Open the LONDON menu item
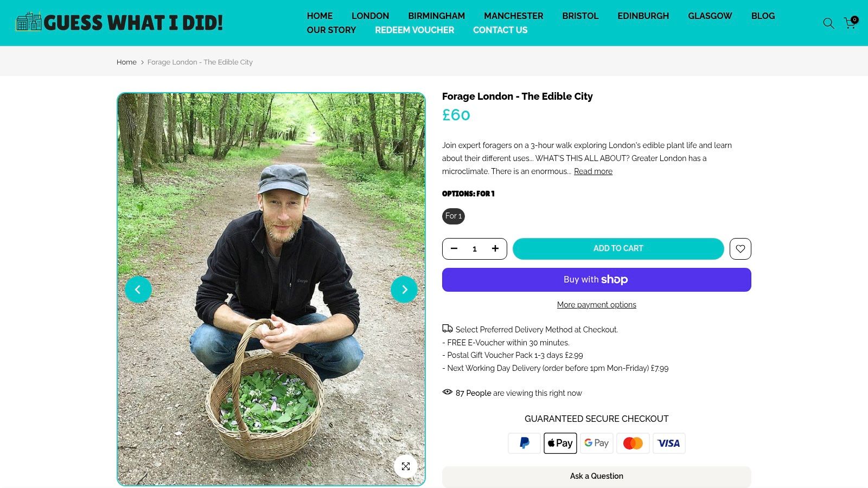The image size is (868, 488). click(x=371, y=16)
